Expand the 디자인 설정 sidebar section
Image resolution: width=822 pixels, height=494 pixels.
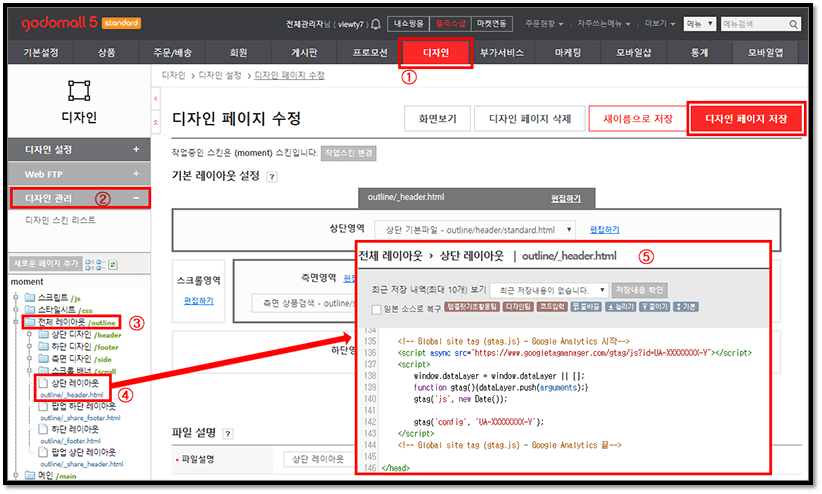(79, 149)
